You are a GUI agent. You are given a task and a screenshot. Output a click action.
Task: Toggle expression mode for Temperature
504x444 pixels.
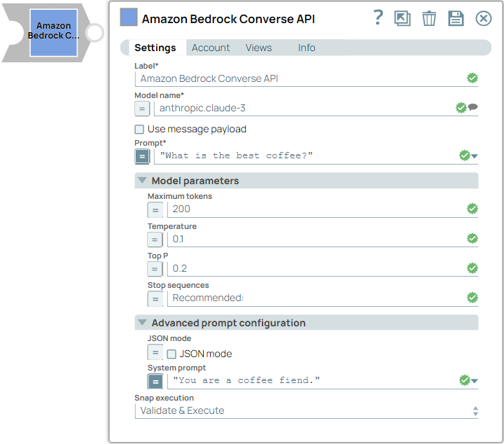(x=155, y=240)
